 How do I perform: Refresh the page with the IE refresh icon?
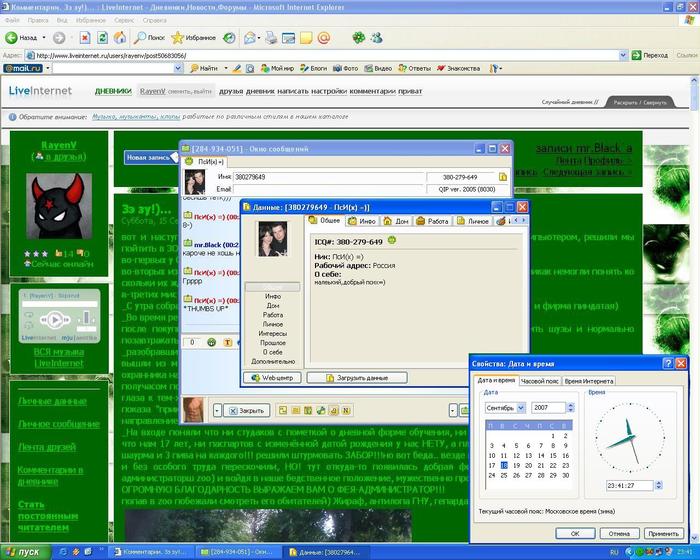click(102, 38)
